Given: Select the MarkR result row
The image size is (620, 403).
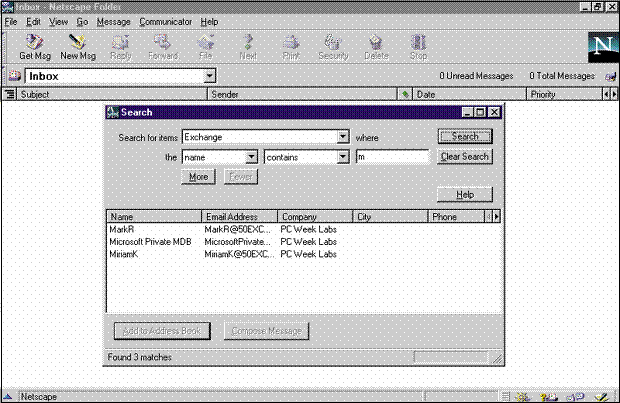Looking at the screenshot, I should [304, 229].
